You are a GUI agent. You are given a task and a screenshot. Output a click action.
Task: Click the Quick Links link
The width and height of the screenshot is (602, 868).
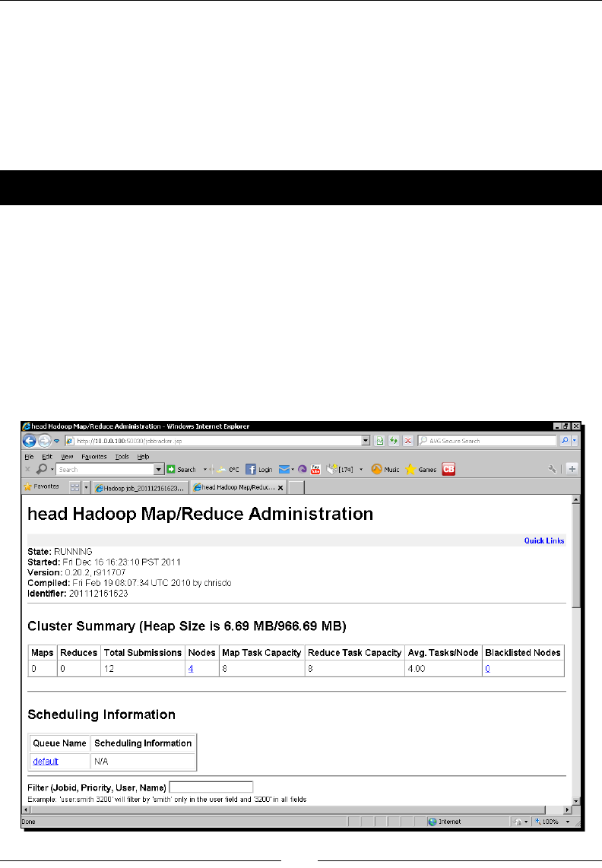543,540
